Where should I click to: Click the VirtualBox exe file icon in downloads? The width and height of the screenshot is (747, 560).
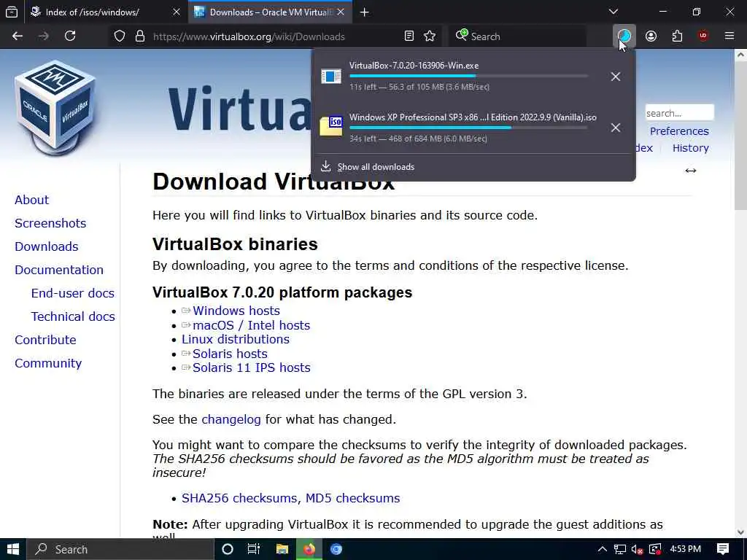331,76
